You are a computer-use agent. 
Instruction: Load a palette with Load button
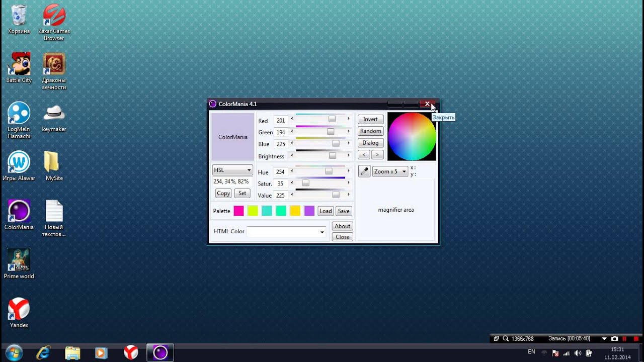(326, 211)
